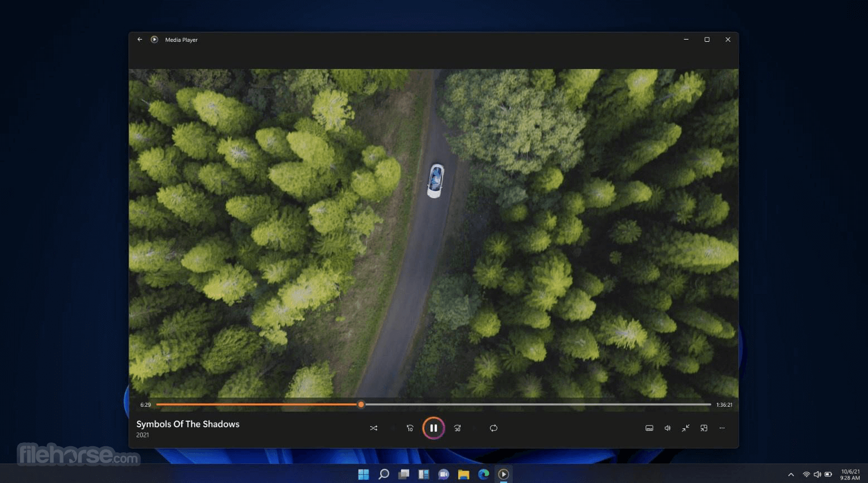Show hidden icons in system tray

tap(791, 475)
